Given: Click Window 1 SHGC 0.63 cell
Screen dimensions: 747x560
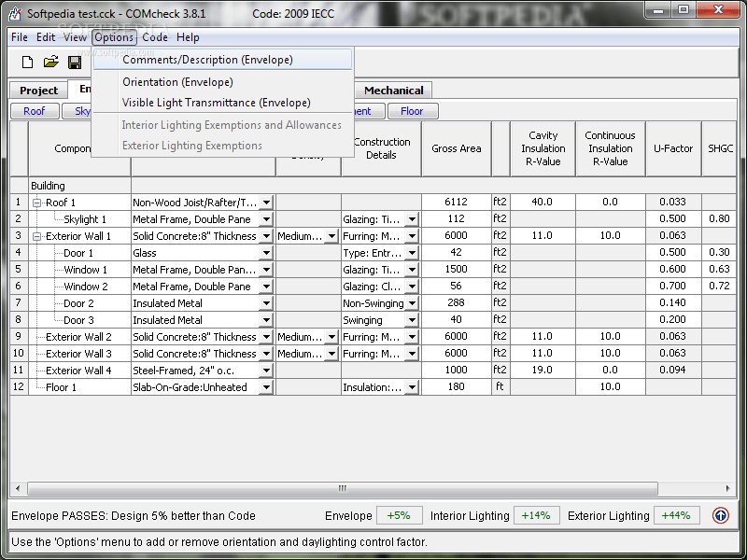Looking at the screenshot, I should pos(719,269).
